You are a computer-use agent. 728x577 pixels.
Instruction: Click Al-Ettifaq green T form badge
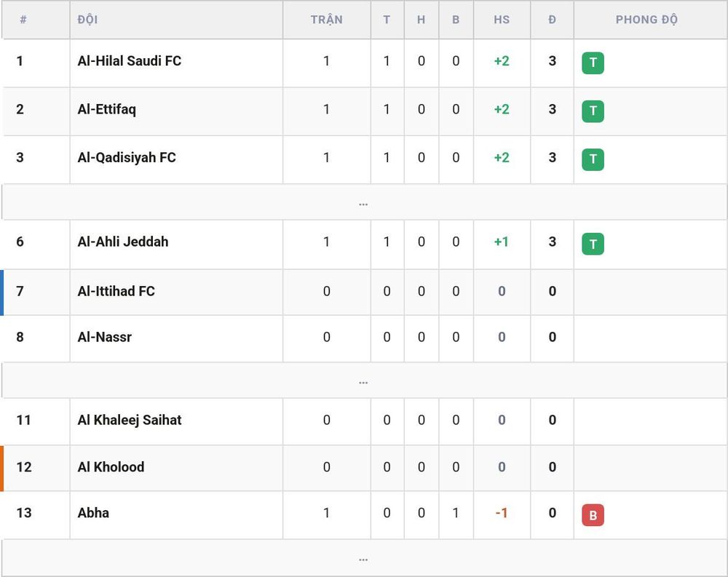(593, 111)
